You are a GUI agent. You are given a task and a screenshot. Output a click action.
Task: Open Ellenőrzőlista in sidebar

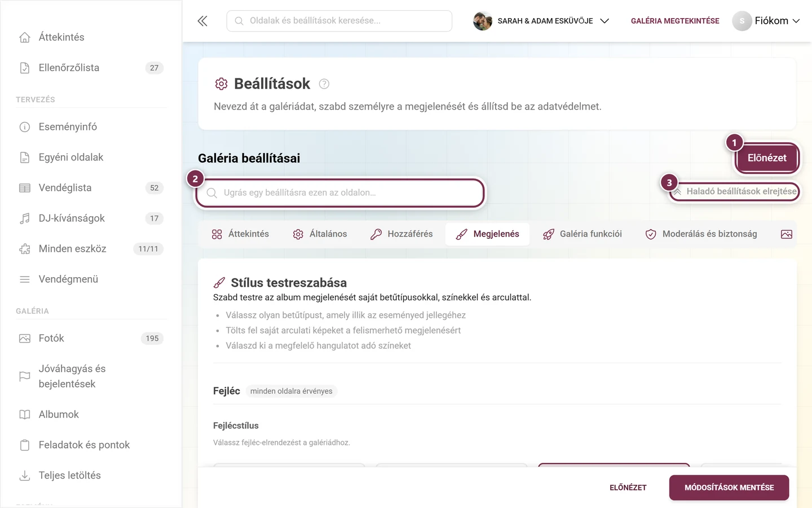click(x=90, y=68)
